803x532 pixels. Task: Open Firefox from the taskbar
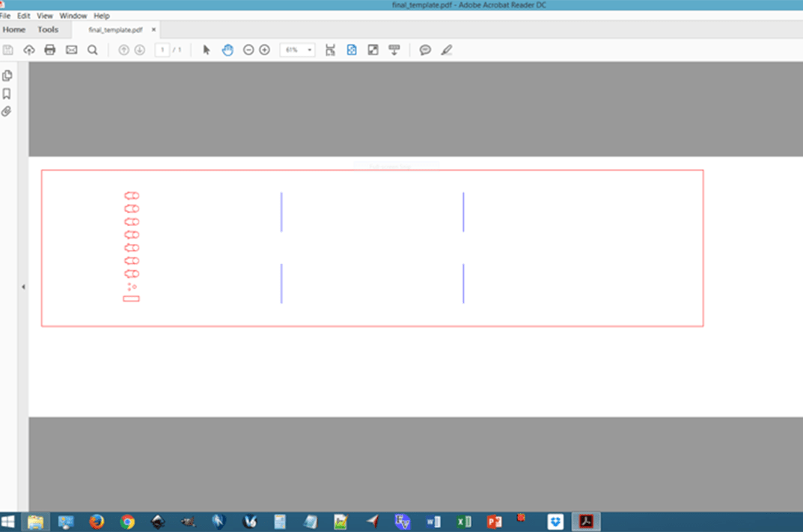click(x=97, y=522)
